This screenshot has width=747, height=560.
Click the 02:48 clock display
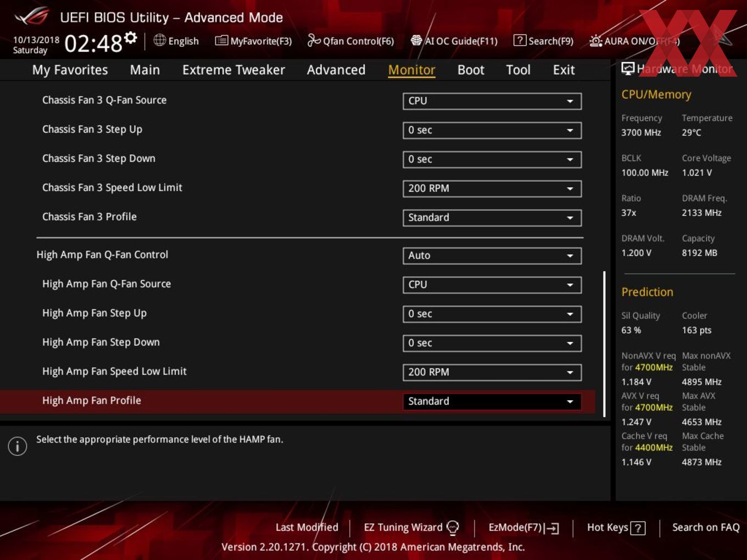pyautogui.click(x=93, y=43)
